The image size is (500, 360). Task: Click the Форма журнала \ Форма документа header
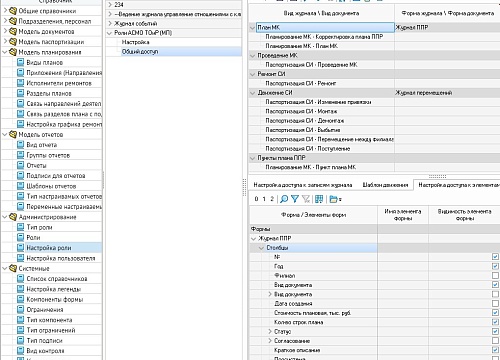pos(447,13)
